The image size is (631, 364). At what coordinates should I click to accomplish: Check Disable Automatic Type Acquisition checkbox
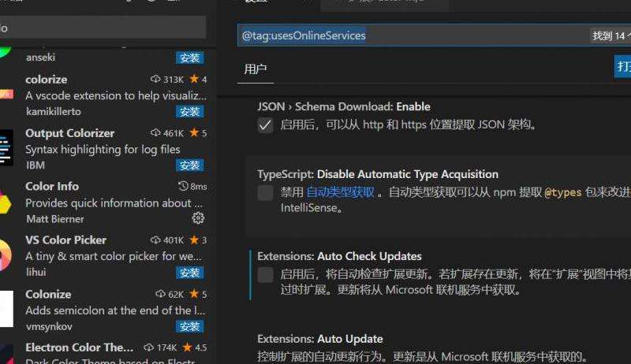[265, 193]
